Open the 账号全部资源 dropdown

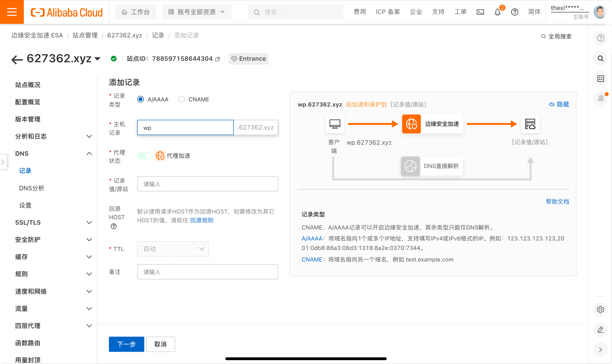[197, 12]
